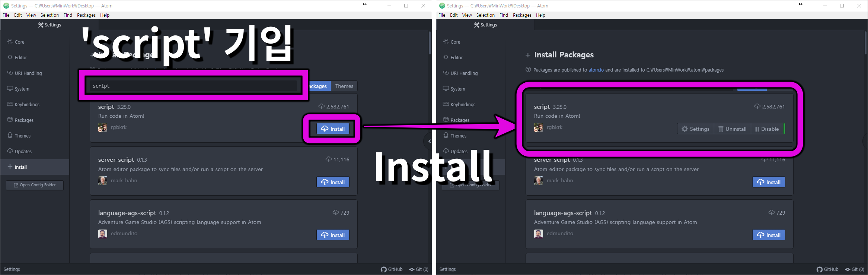Open Core settings in right Atom window
868x275 pixels.
[451, 42]
